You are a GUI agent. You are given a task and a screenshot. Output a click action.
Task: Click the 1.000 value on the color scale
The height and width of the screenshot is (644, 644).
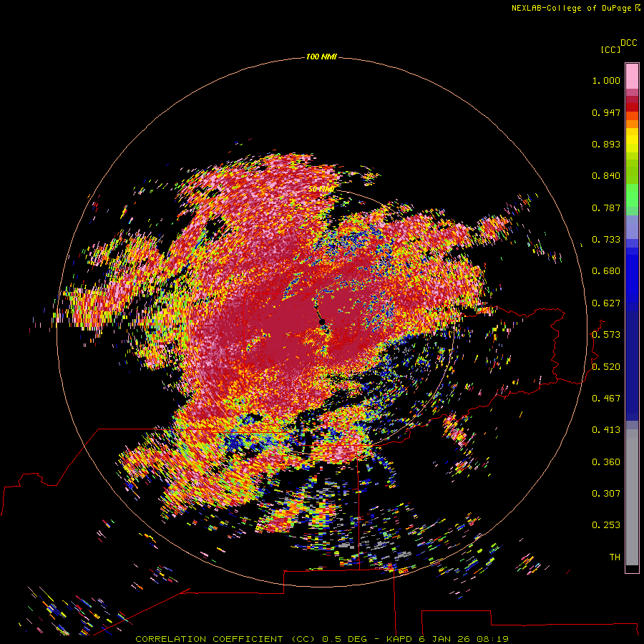[x=606, y=80]
